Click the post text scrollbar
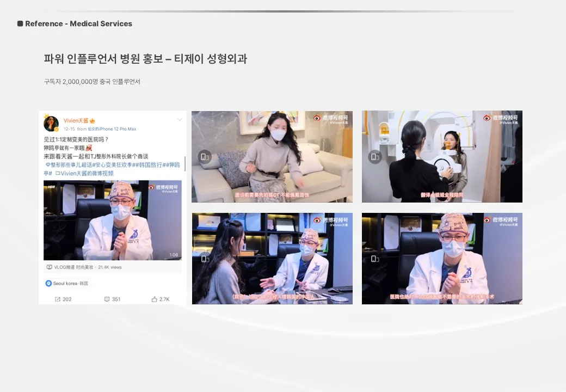This screenshot has height=392, width=566. (x=185, y=163)
